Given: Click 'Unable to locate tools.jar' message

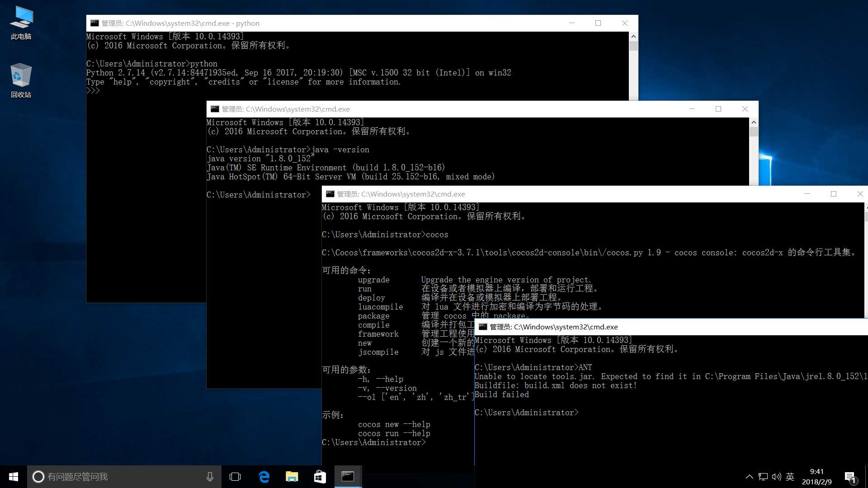Looking at the screenshot, I should [671, 376].
